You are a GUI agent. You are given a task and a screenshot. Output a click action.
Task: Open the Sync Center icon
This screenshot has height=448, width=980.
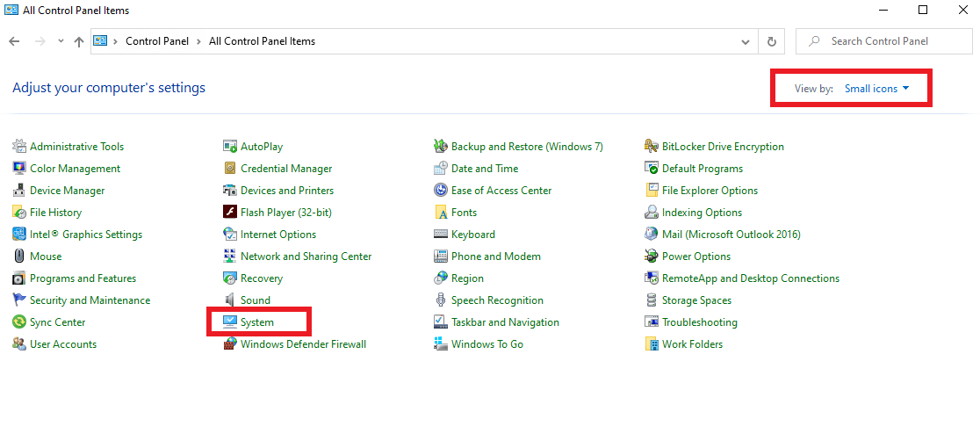pos(19,322)
